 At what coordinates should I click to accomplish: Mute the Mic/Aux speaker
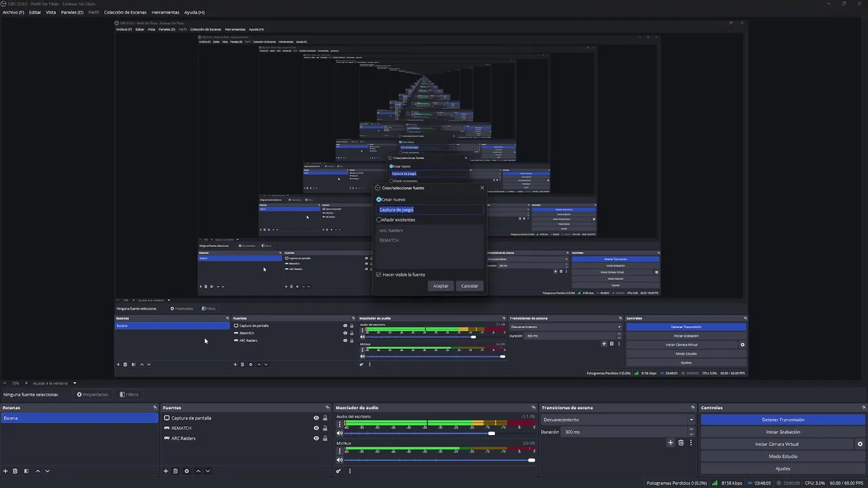(x=340, y=460)
